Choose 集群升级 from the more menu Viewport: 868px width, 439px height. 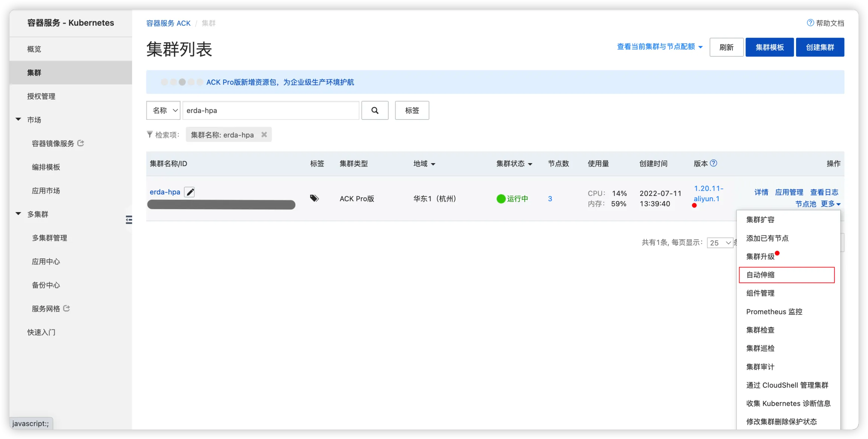tap(760, 257)
